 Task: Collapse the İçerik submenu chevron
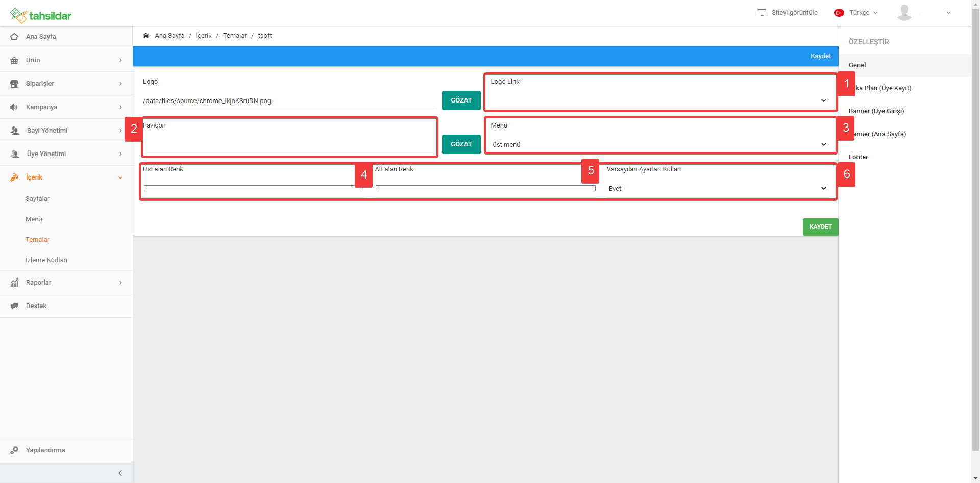pos(121,177)
